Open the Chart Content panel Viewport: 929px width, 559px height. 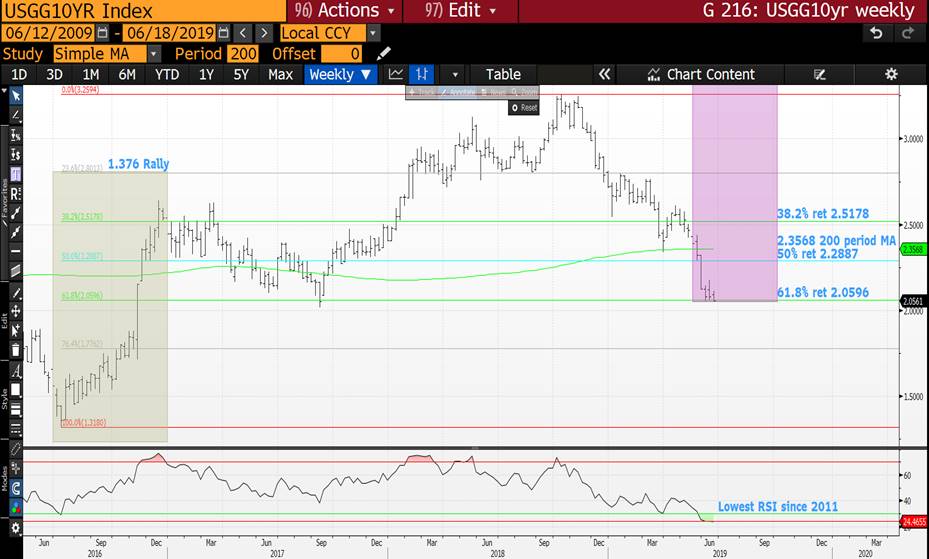click(701, 75)
